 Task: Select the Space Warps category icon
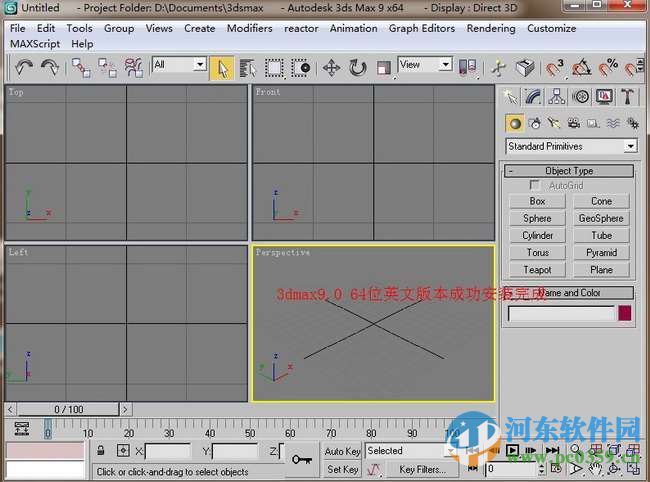coord(613,124)
